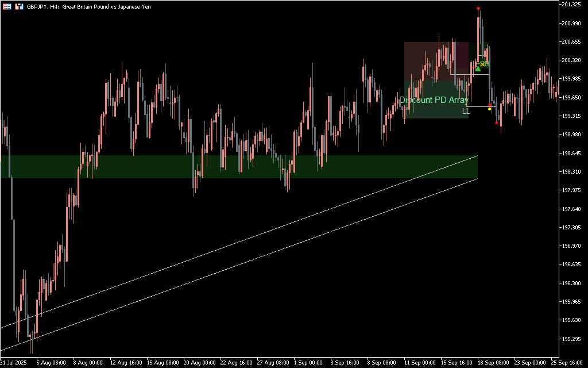Click the red dot at the highest peak
Image resolution: width=588 pixels, height=368 pixels.
(478, 9)
